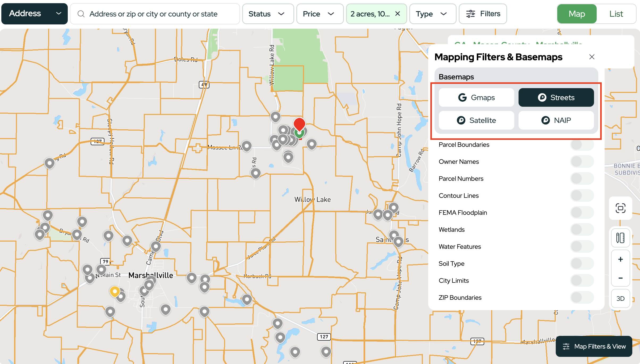Turn on the FEMA Floodplain layer
Screen dimensions: 640x364
click(582, 213)
